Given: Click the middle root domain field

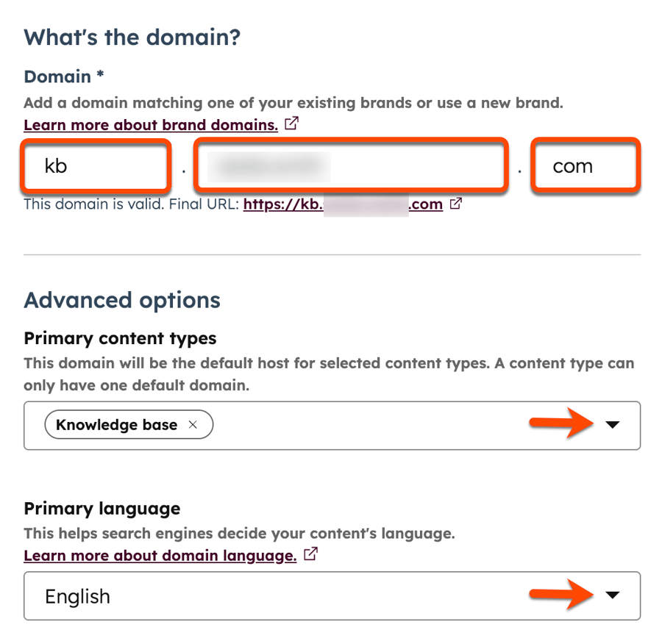Looking at the screenshot, I should (351, 166).
